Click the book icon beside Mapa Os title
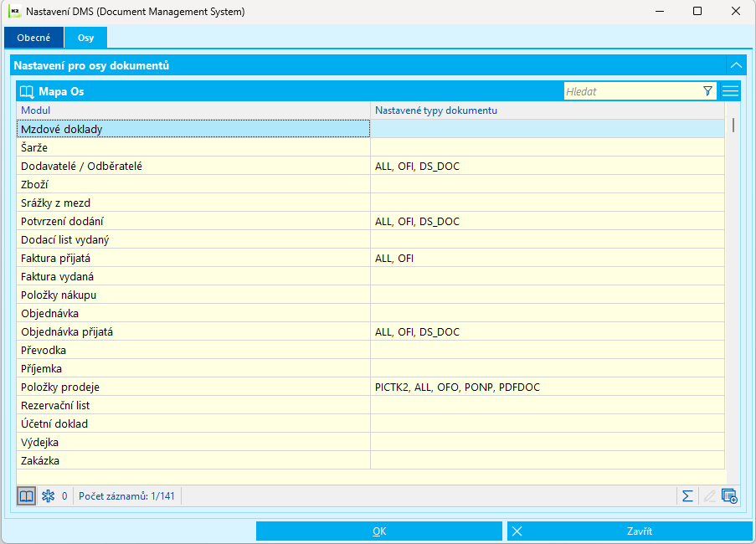This screenshot has width=756, height=544. click(27, 91)
